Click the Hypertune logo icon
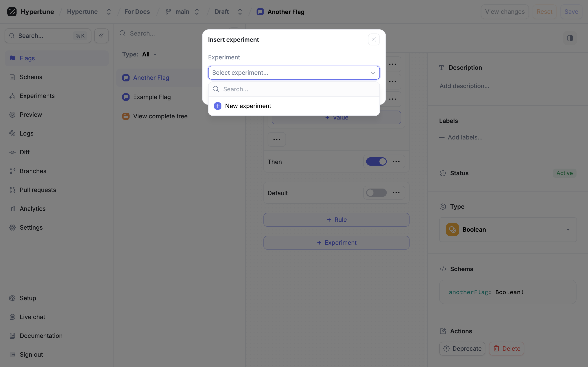Image resolution: width=588 pixels, height=367 pixels. point(12,12)
